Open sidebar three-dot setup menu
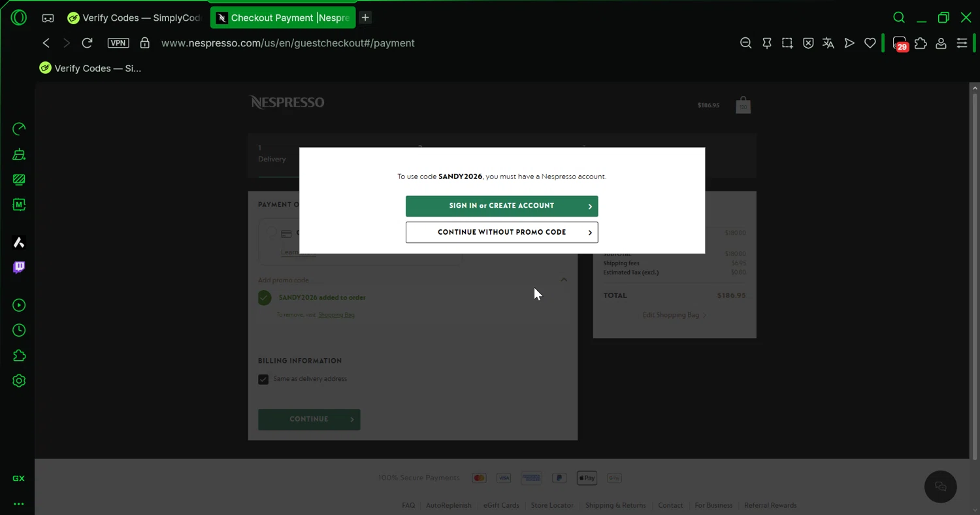Viewport: 980px width, 515px height. 19,504
